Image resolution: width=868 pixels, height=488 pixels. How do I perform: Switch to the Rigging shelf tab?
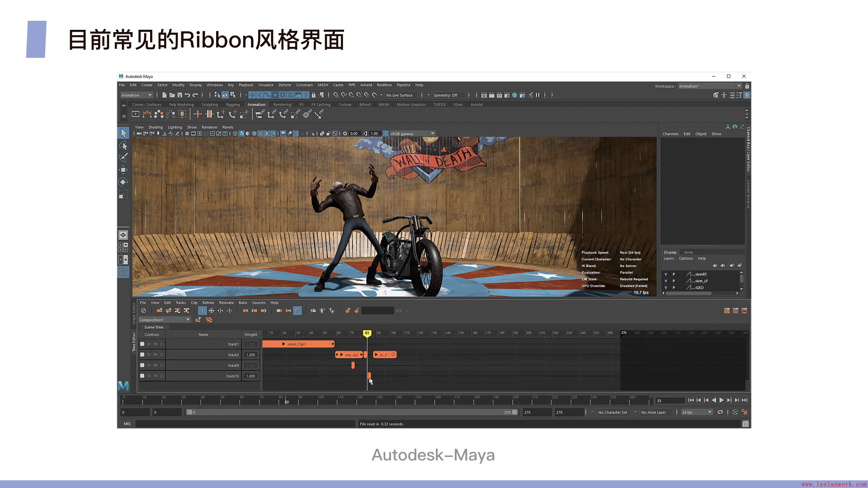click(232, 104)
